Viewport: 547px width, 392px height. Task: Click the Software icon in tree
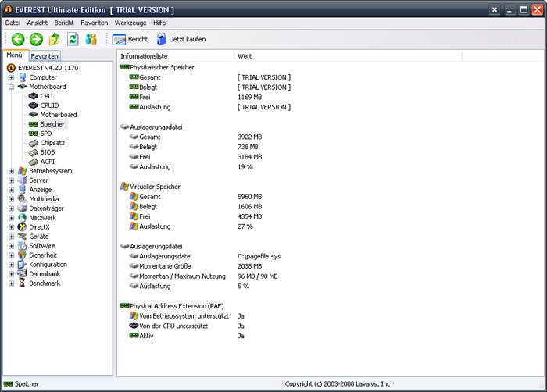(x=23, y=246)
